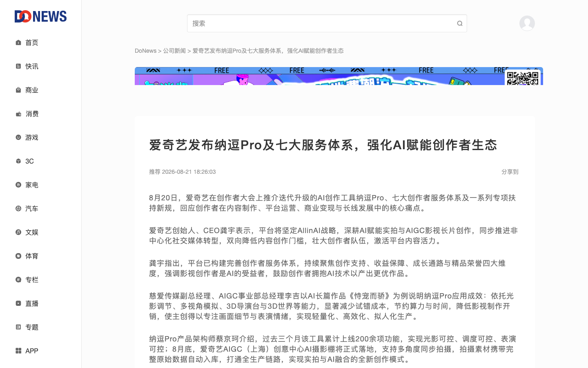The width and height of the screenshot is (588, 368).
Task: Open the user avatar profile
Action: click(x=527, y=23)
